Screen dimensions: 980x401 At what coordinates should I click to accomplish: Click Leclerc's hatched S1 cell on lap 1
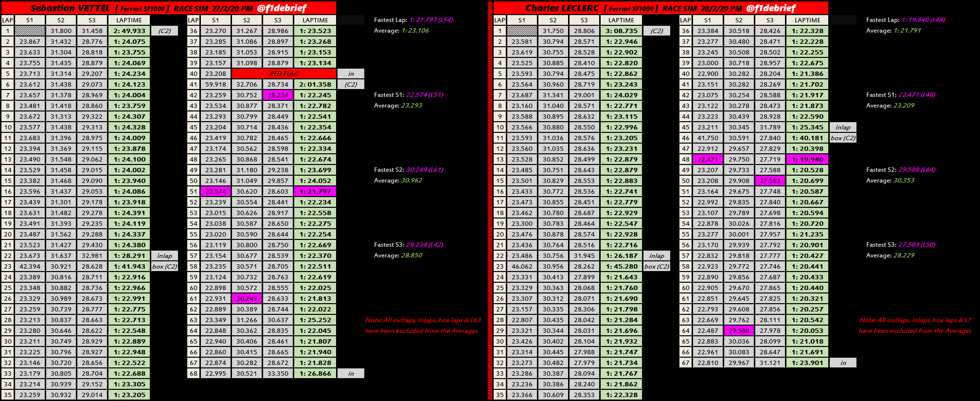point(522,31)
